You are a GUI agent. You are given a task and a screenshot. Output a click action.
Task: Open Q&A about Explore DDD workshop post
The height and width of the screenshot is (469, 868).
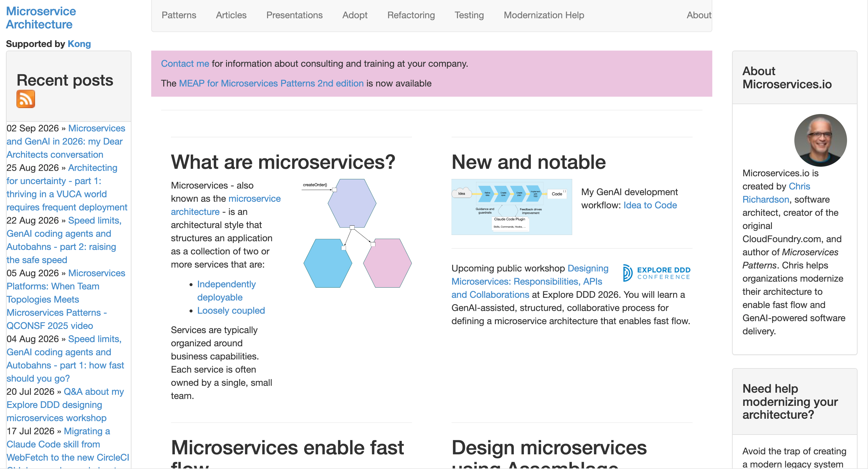[65, 405]
